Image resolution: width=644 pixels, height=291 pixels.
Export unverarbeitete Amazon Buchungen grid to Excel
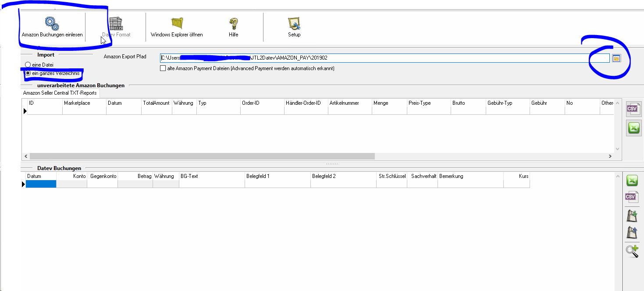(x=633, y=128)
